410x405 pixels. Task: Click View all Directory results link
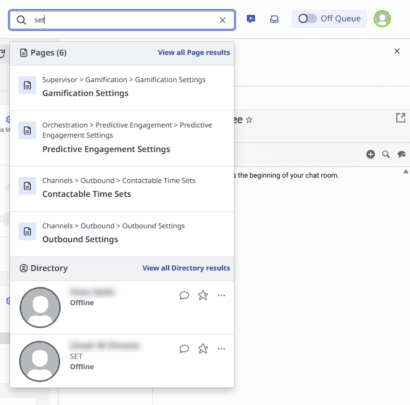tap(186, 268)
